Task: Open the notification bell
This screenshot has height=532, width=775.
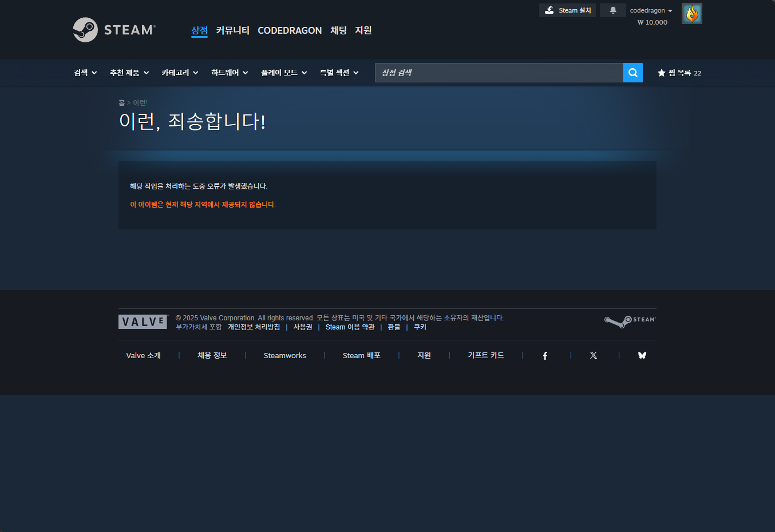Action: click(612, 10)
